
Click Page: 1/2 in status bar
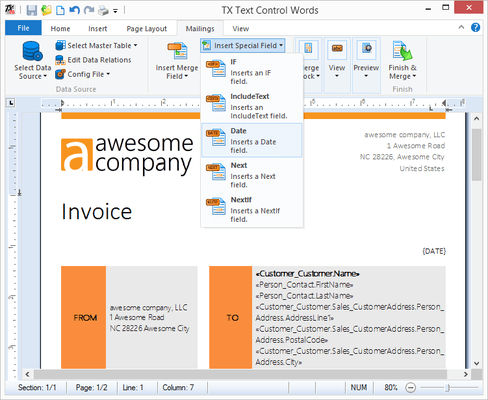point(91,388)
